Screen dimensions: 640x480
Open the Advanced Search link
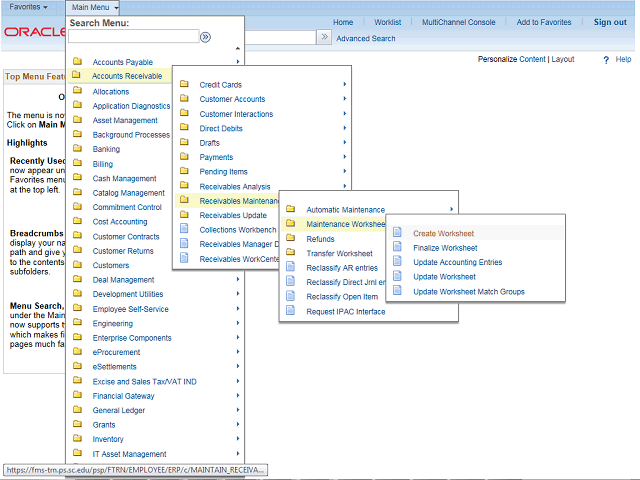[x=366, y=39]
